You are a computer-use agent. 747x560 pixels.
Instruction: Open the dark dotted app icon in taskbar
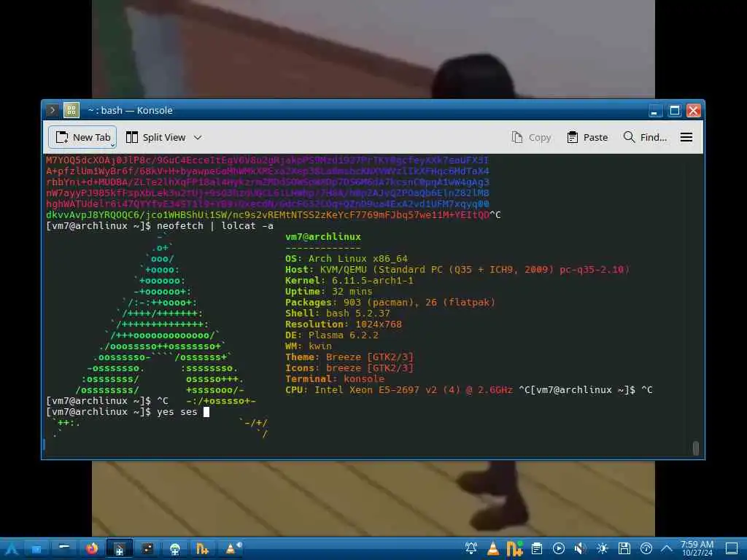pos(147,548)
